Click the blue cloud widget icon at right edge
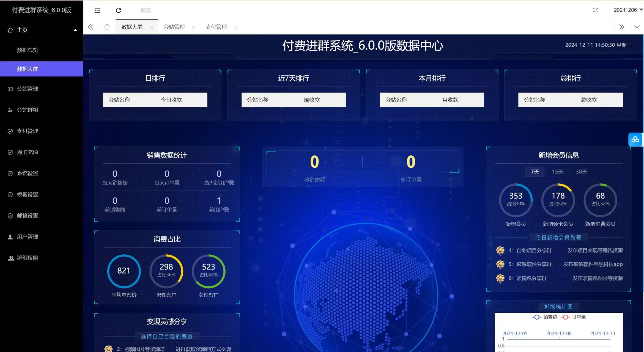 [635, 139]
